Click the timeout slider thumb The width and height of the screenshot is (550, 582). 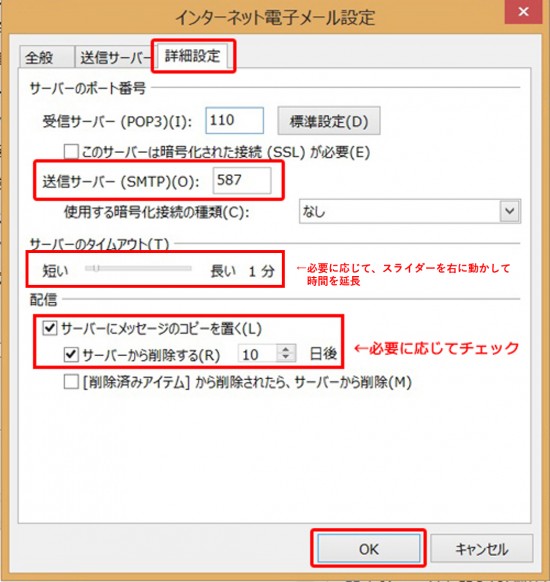click(x=96, y=268)
